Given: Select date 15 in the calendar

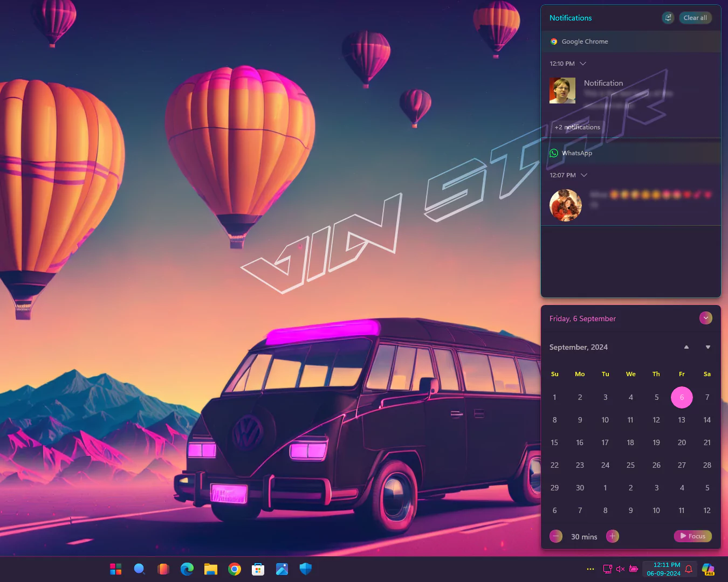Looking at the screenshot, I should point(554,442).
